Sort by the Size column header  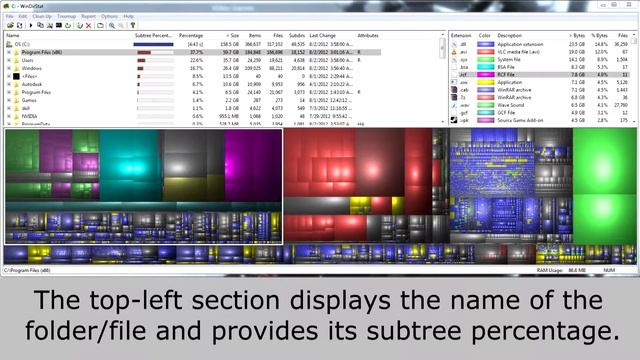click(x=233, y=36)
